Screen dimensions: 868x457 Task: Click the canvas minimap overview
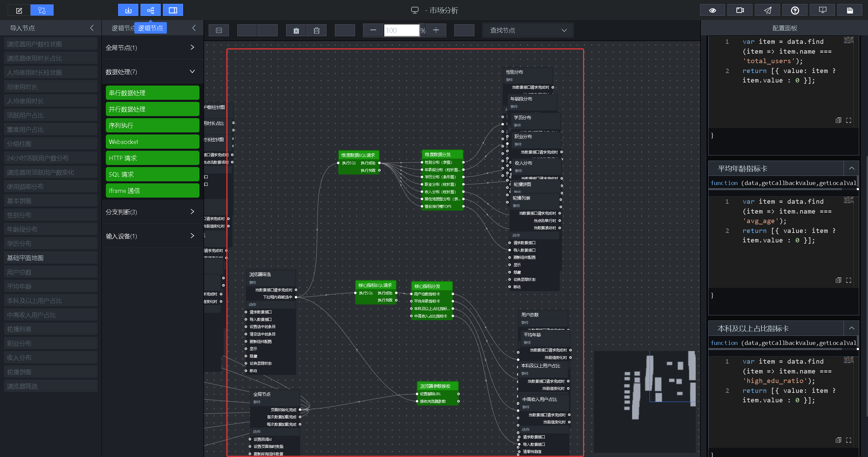pos(644,402)
